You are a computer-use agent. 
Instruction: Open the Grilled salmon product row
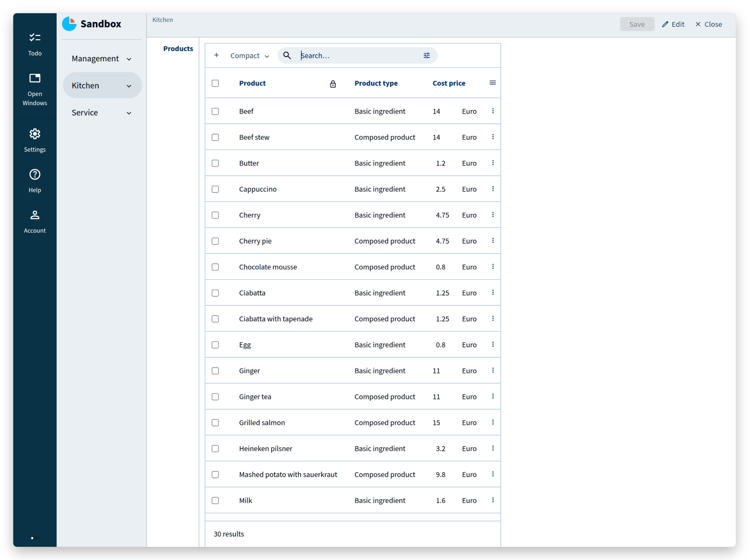tap(352, 422)
